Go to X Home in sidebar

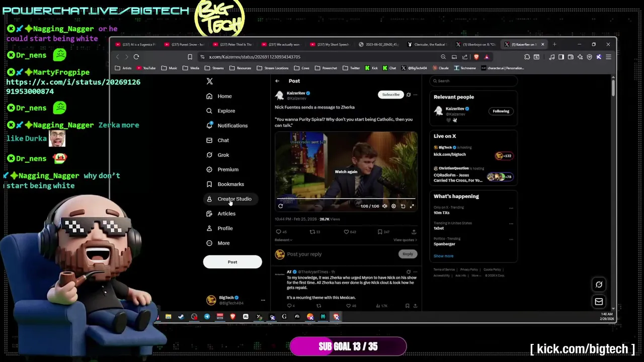point(219,96)
